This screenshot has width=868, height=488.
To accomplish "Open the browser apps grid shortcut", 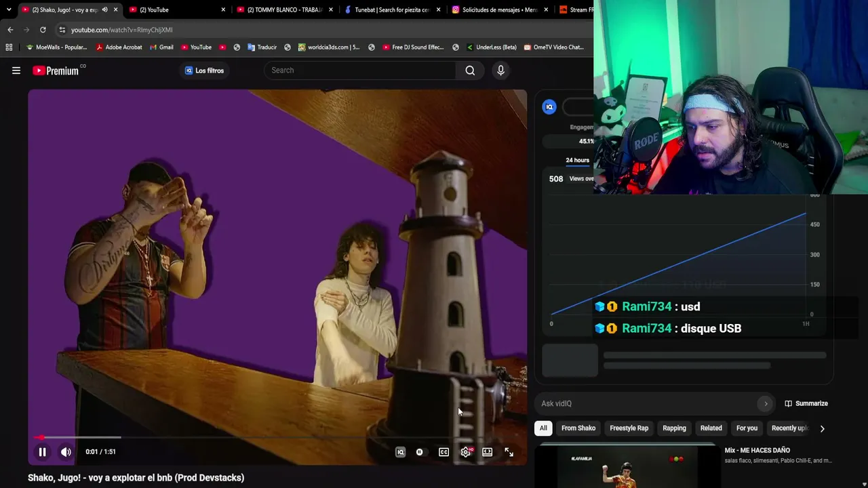I will point(9,47).
